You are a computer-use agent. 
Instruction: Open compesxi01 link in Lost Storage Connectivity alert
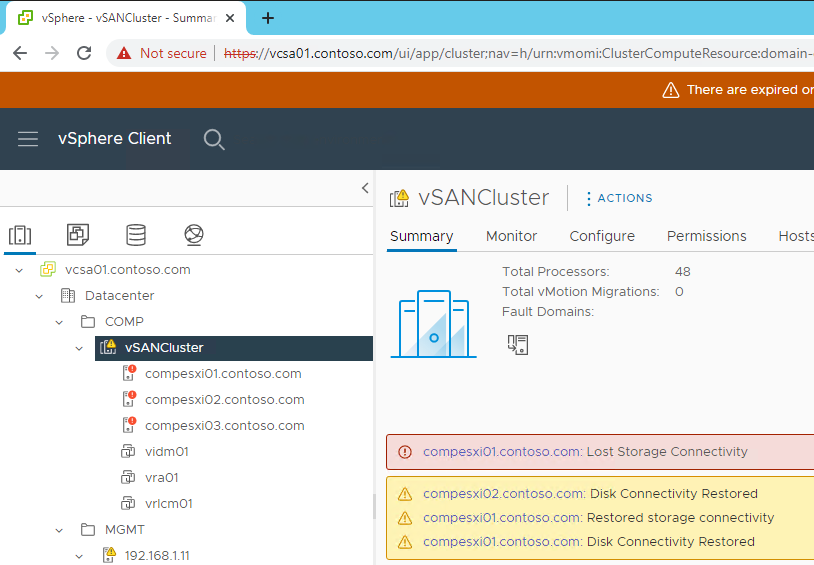[x=500, y=452]
